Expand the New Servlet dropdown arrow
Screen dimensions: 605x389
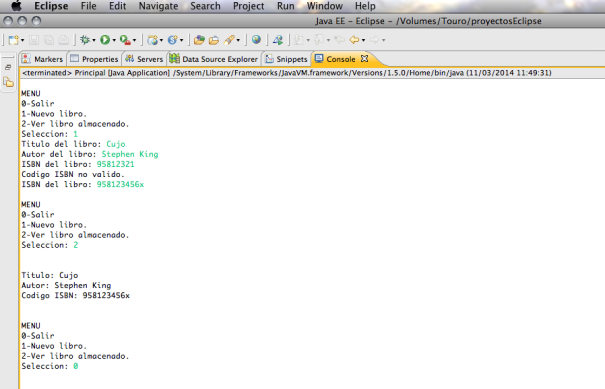pyautogui.click(x=181, y=40)
